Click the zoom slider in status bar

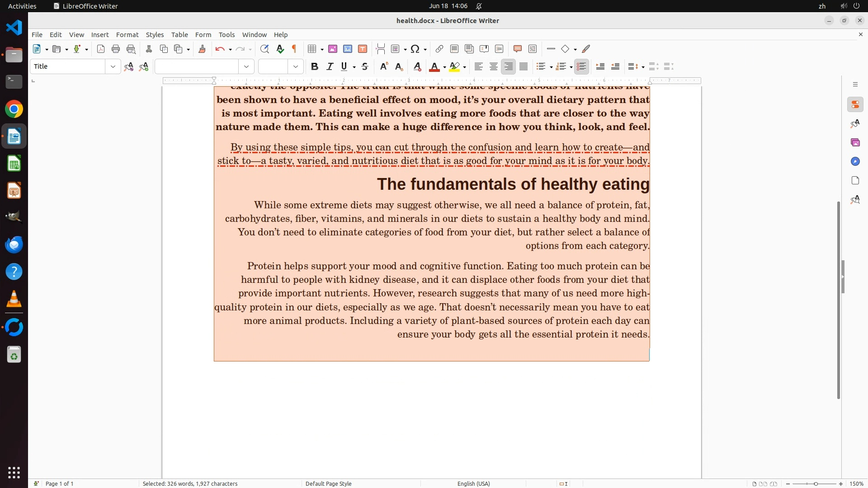pos(815,483)
